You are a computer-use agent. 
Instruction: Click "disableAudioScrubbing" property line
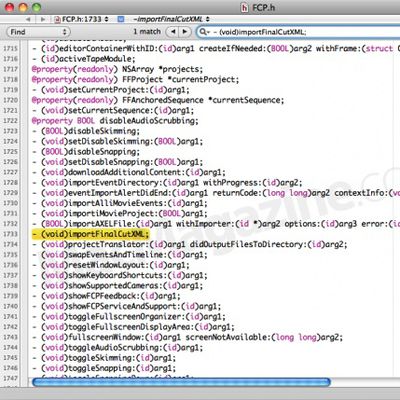[115, 121]
